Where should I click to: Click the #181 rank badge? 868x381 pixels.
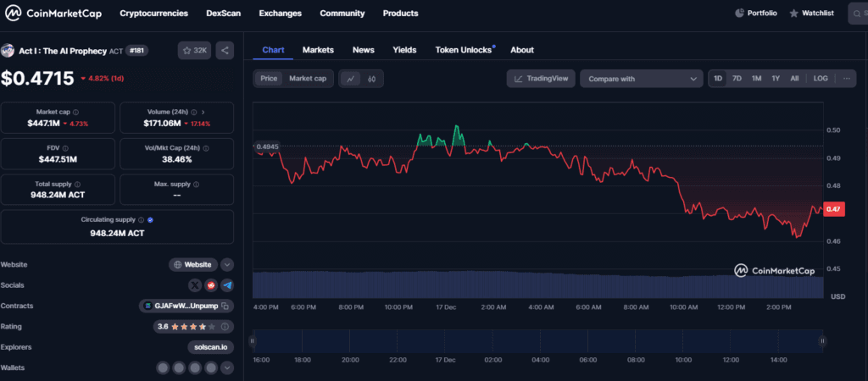coord(136,51)
